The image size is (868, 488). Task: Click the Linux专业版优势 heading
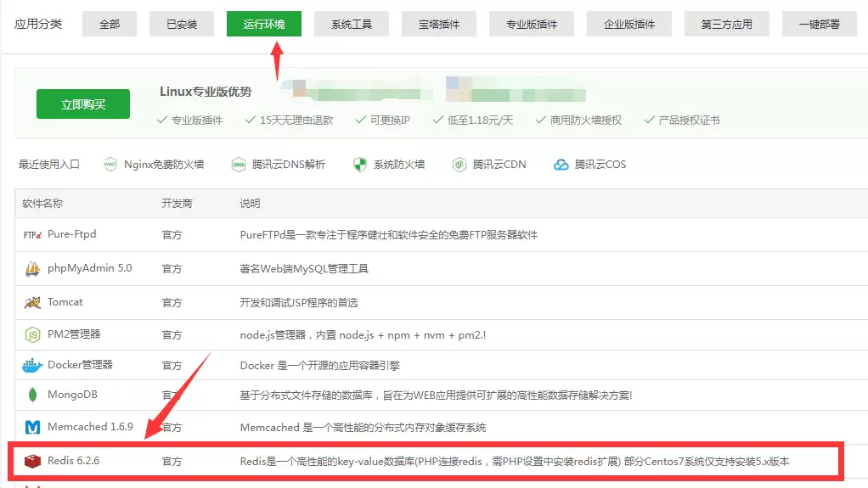[x=206, y=92]
